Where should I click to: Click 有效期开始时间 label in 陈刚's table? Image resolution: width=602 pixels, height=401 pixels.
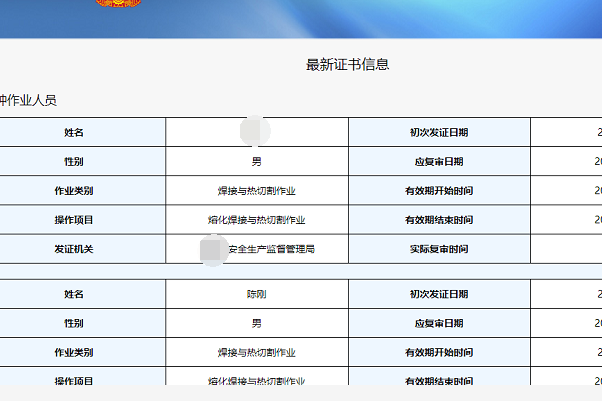[x=439, y=353]
